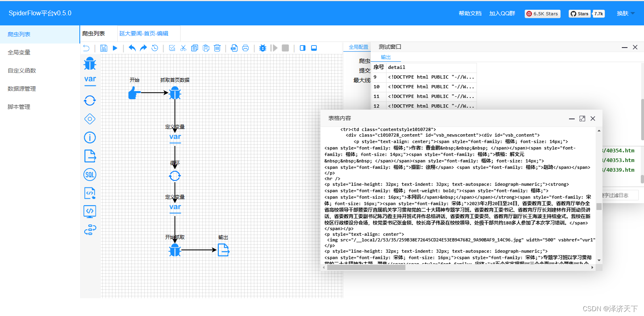Viewport: 644px width, 316px height.
Task: Pick output document node from palette
Action: [90, 156]
